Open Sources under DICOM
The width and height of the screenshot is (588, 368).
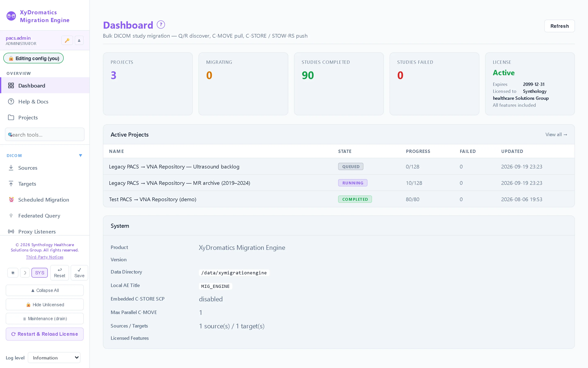click(x=45, y=168)
